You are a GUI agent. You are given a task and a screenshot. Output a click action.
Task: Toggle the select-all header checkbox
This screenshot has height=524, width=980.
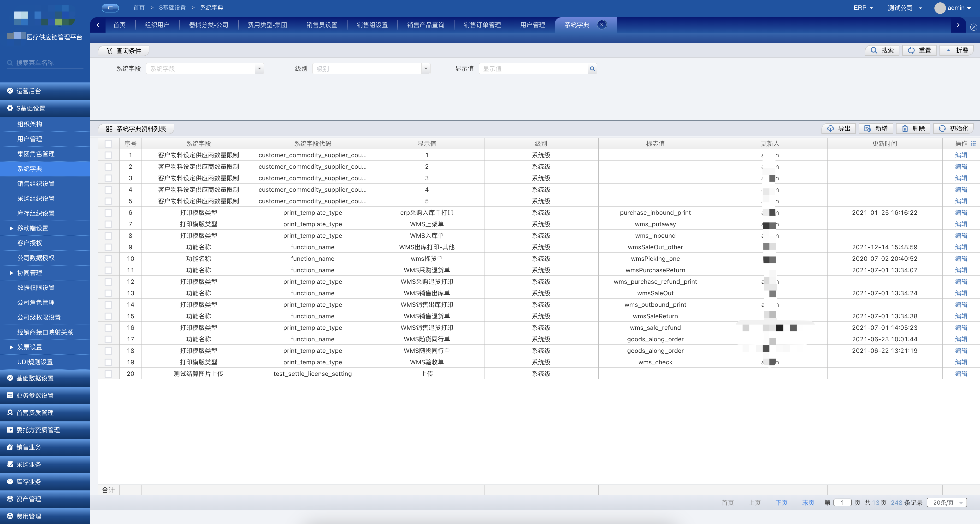tap(108, 144)
